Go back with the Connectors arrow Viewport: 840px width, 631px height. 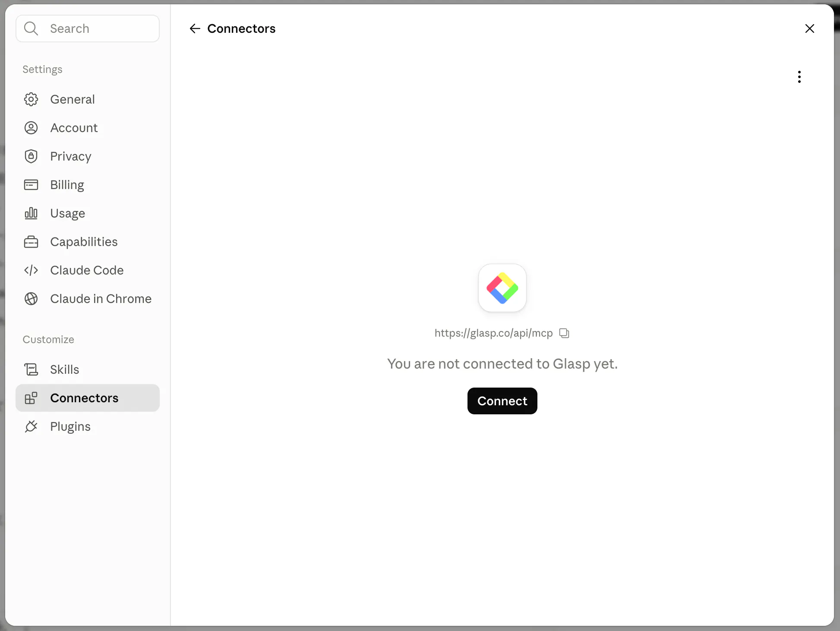pos(195,28)
